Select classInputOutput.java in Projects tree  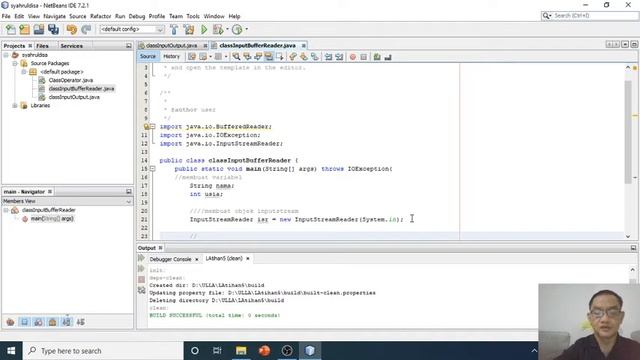(74, 97)
